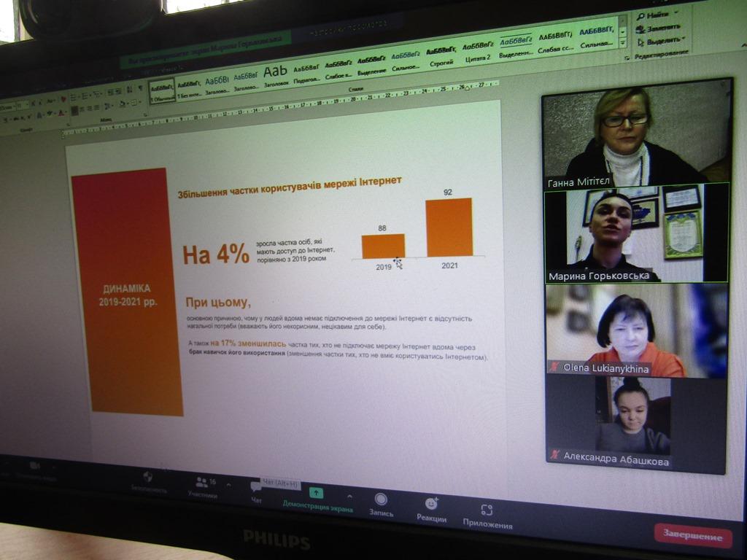Image resolution: width=747 pixels, height=560 pixels.
Task: Select Александра Абашкова video tile
Action: point(635,424)
